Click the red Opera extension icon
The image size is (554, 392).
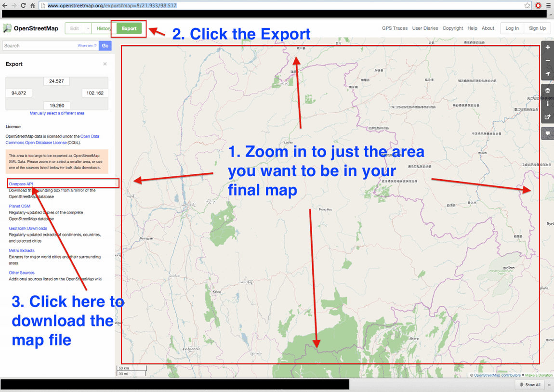click(x=538, y=5)
